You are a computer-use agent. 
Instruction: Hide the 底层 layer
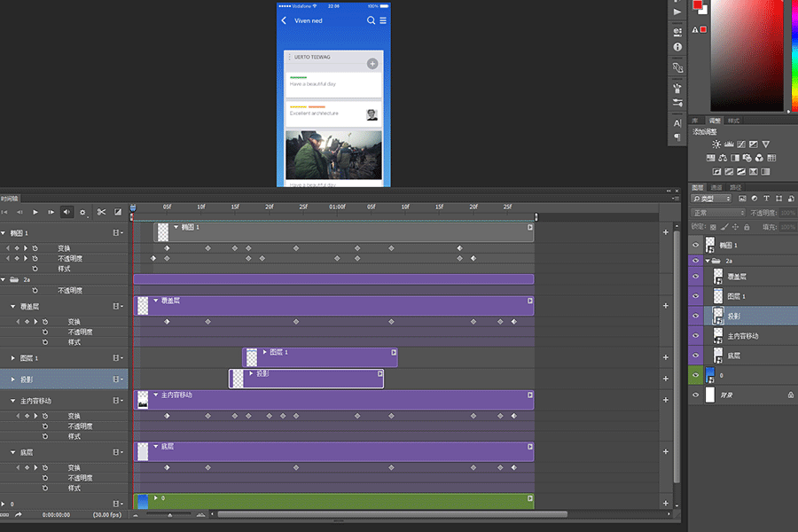click(696, 356)
